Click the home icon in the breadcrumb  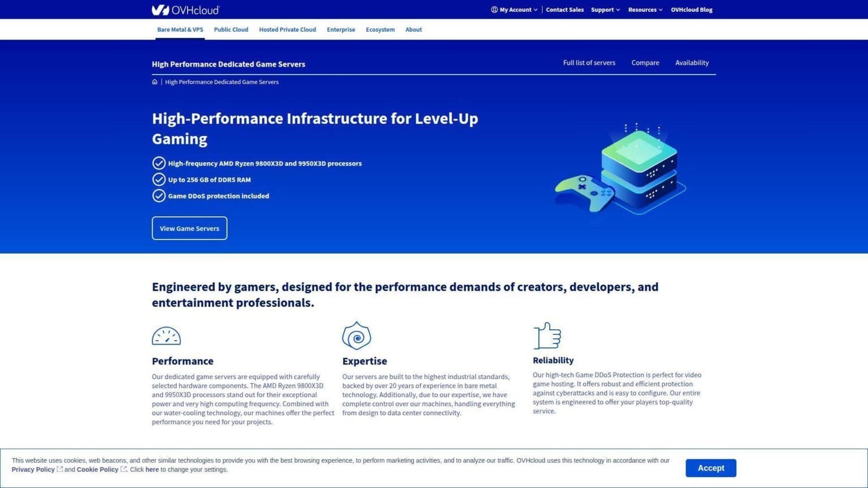click(x=155, y=82)
